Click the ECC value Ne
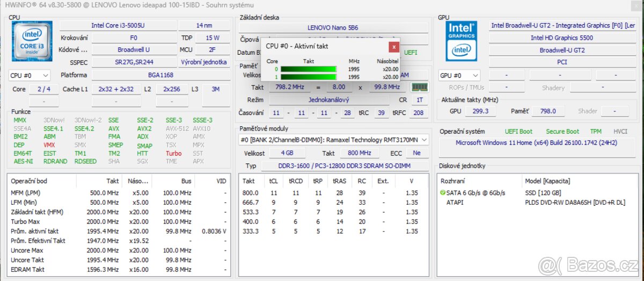 tap(417, 153)
